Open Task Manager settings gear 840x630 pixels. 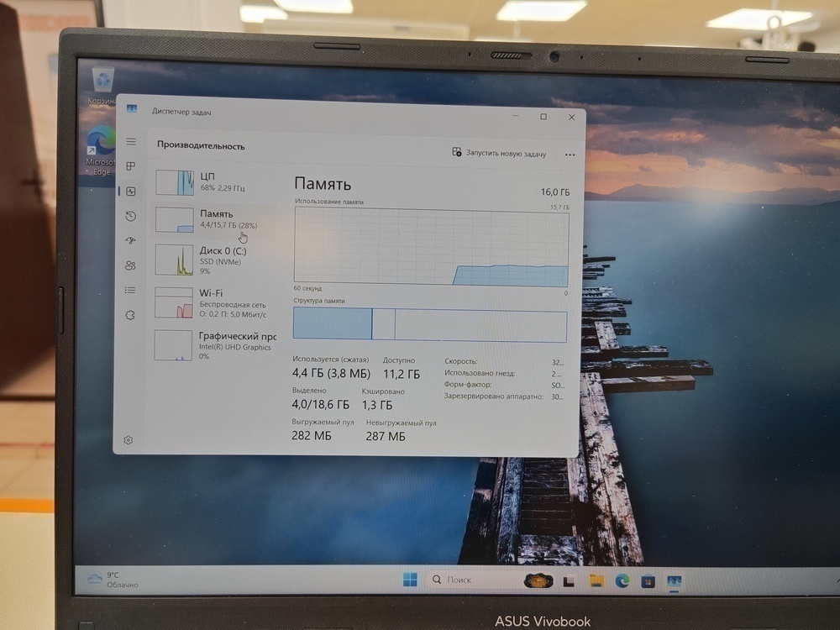coord(129,439)
